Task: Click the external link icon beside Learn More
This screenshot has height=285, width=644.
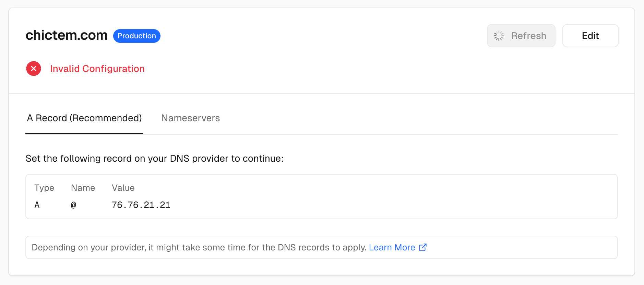Action: point(423,247)
